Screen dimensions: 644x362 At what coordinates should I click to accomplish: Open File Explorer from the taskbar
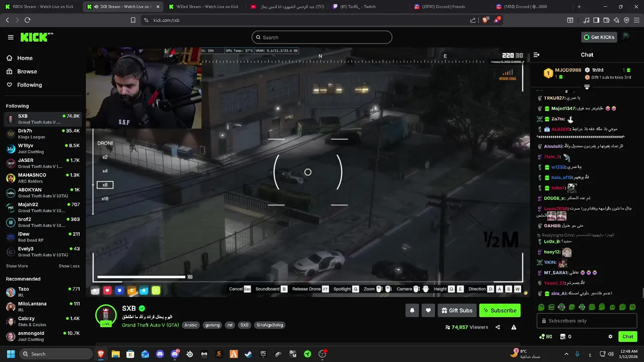[x=115, y=354]
